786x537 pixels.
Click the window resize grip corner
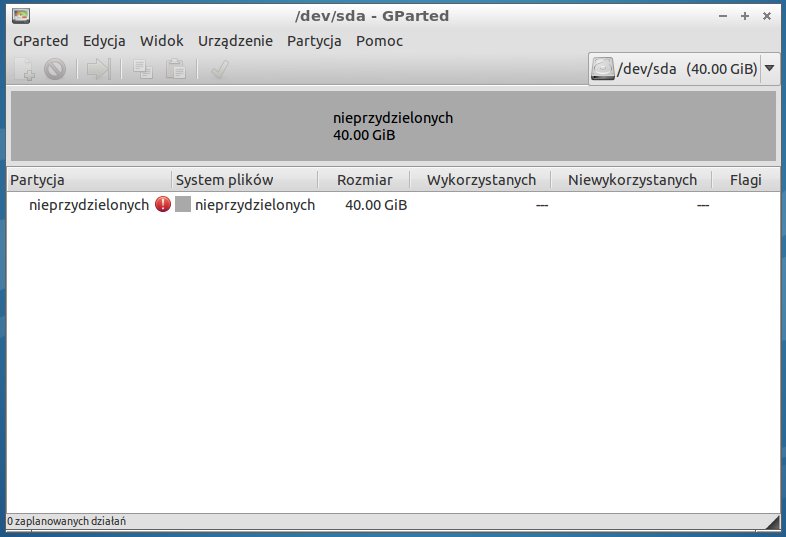point(773,522)
